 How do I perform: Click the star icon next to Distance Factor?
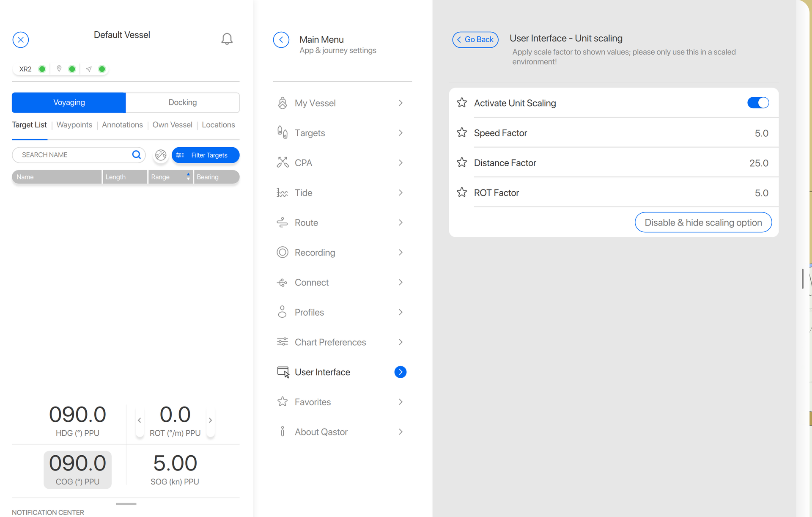(x=462, y=162)
